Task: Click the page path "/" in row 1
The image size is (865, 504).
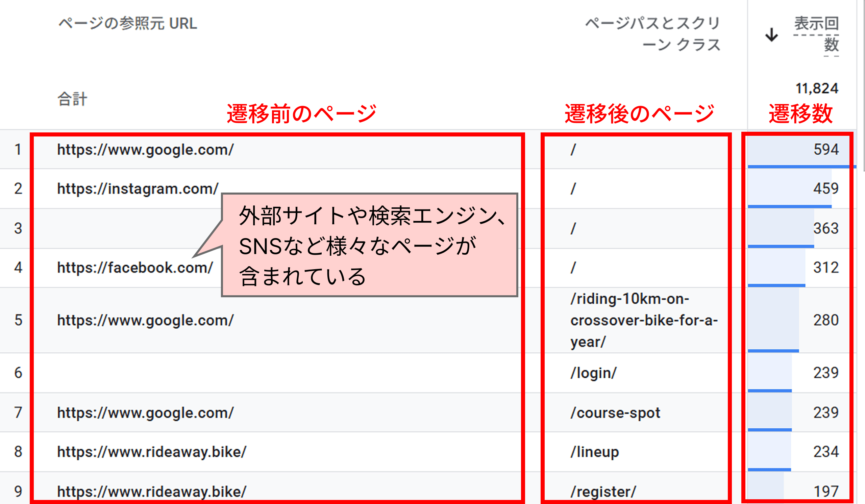Action: click(x=573, y=150)
